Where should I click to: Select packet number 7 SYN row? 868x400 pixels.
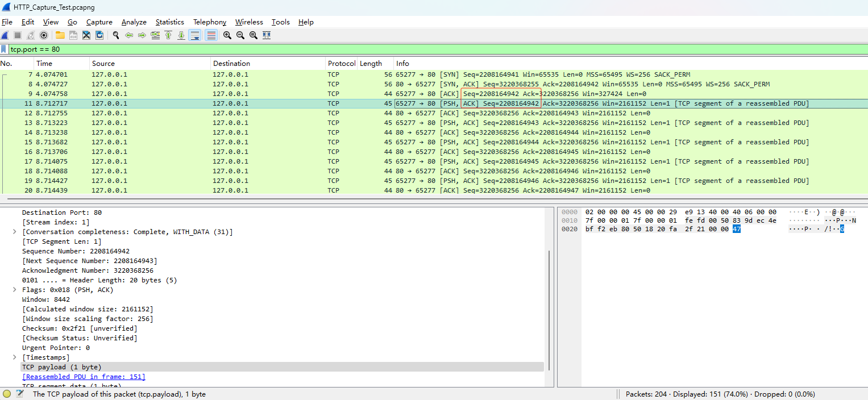[x=434, y=74]
